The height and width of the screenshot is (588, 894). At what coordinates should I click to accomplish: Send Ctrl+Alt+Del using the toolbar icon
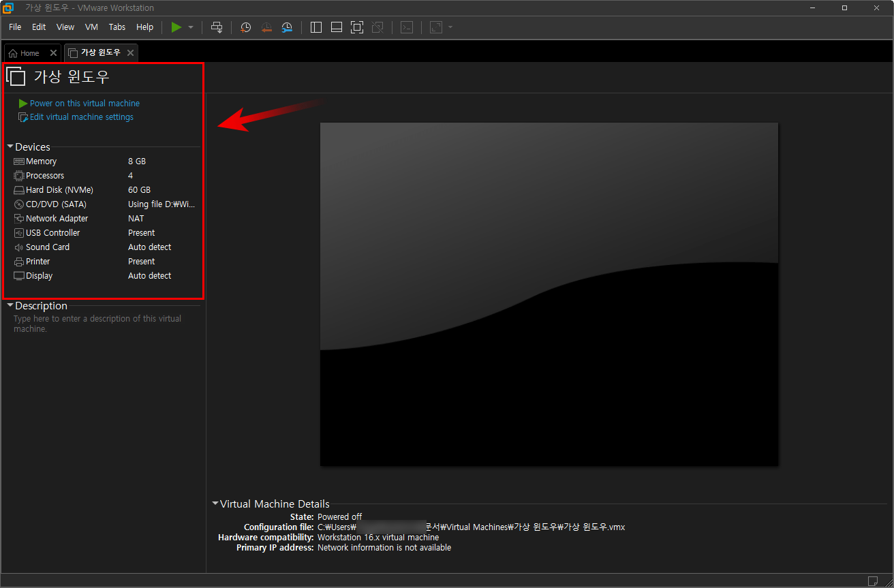click(x=217, y=27)
